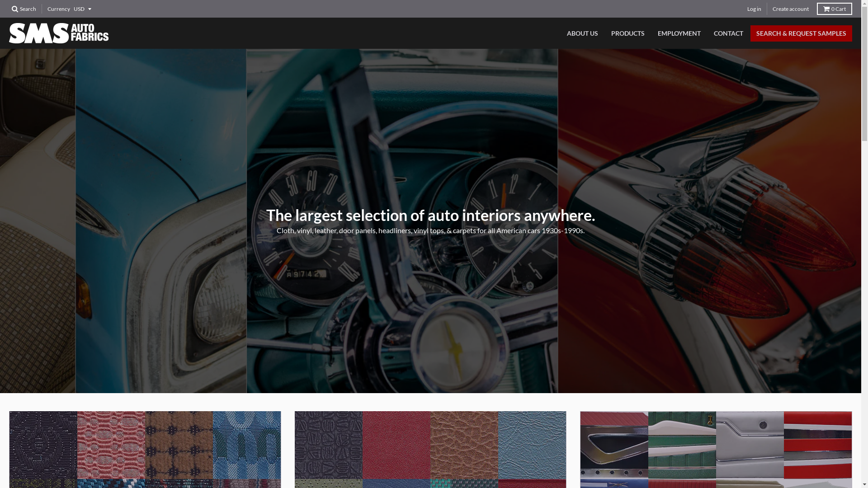Click SEARCH & REQUEST SAMPLES button
The width and height of the screenshot is (868, 488).
point(801,33)
